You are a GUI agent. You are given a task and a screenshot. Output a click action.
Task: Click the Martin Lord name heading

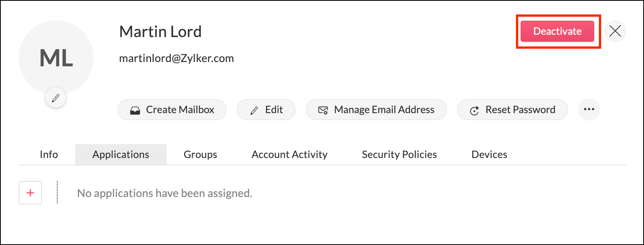(x=160, y=32)
